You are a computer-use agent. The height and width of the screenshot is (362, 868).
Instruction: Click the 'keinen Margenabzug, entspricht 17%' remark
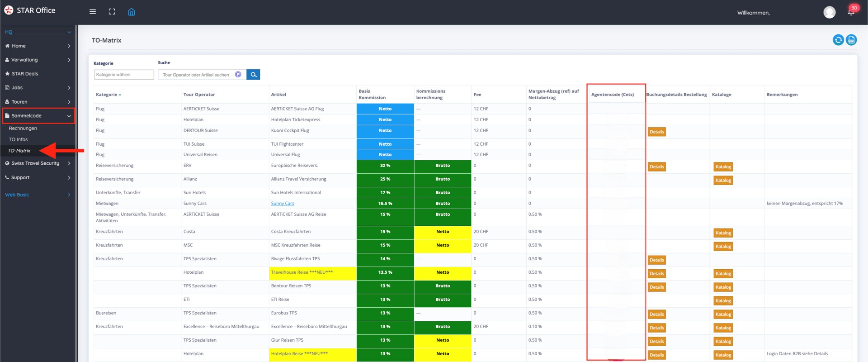(x=804, y=204)
